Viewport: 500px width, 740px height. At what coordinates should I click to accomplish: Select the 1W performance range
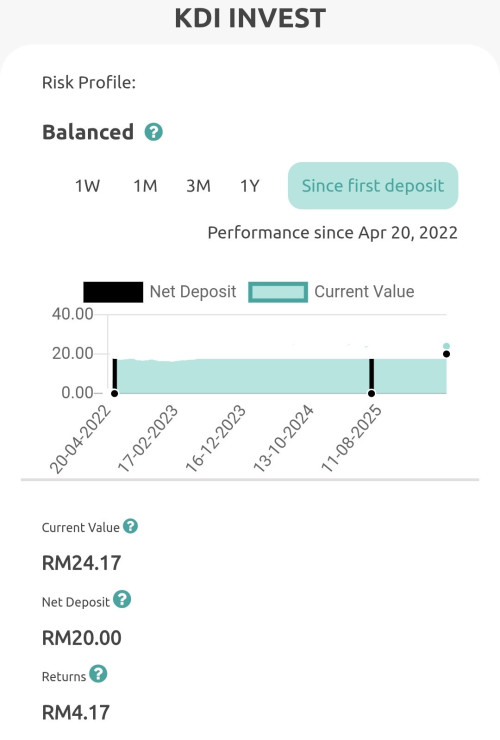pos(87,186)
